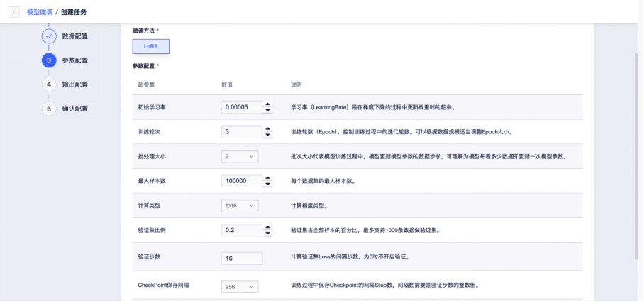Switch to the 确认配置 step label
644x301 pixels.
tap(74, 109)
